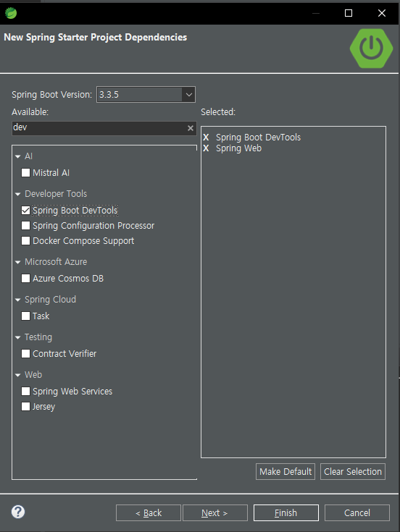
Task: Close the dependencies dialog window
Action: coord(382,13)
